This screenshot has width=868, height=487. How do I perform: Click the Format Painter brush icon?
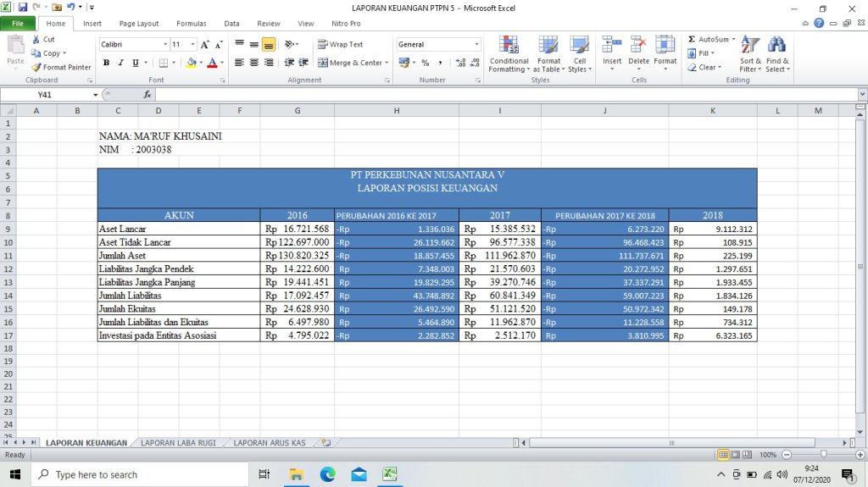pos(36,68)
